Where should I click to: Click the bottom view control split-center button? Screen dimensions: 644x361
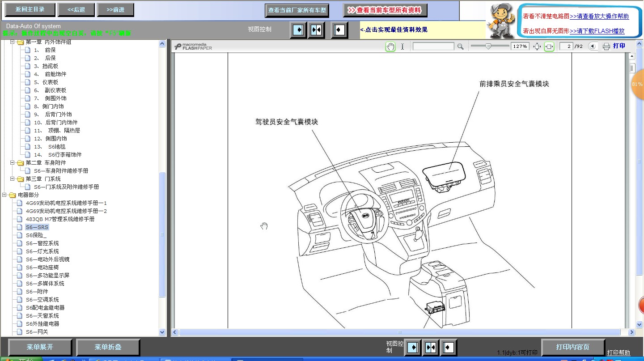pos(431,347)
